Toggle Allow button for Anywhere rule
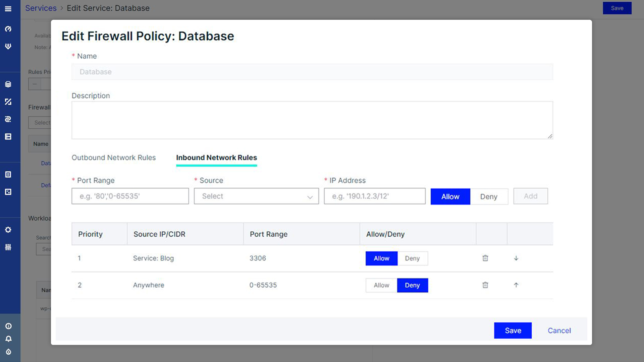This screenshot has height=362, width=644. coord(381,285)
